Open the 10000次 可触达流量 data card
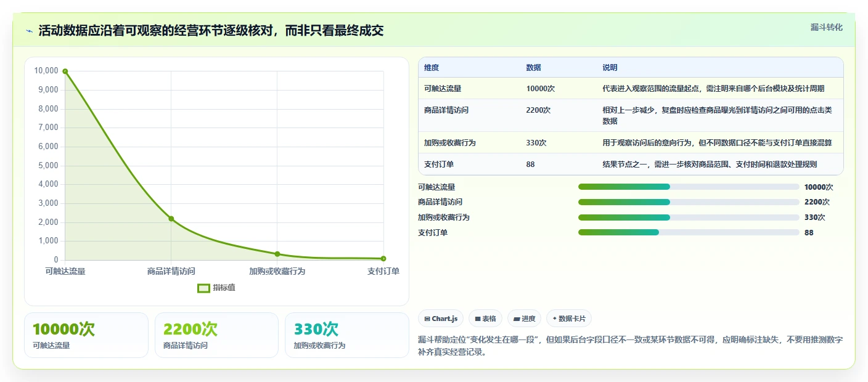The height and width of the screenshot is (382, 868). point(86,335)
